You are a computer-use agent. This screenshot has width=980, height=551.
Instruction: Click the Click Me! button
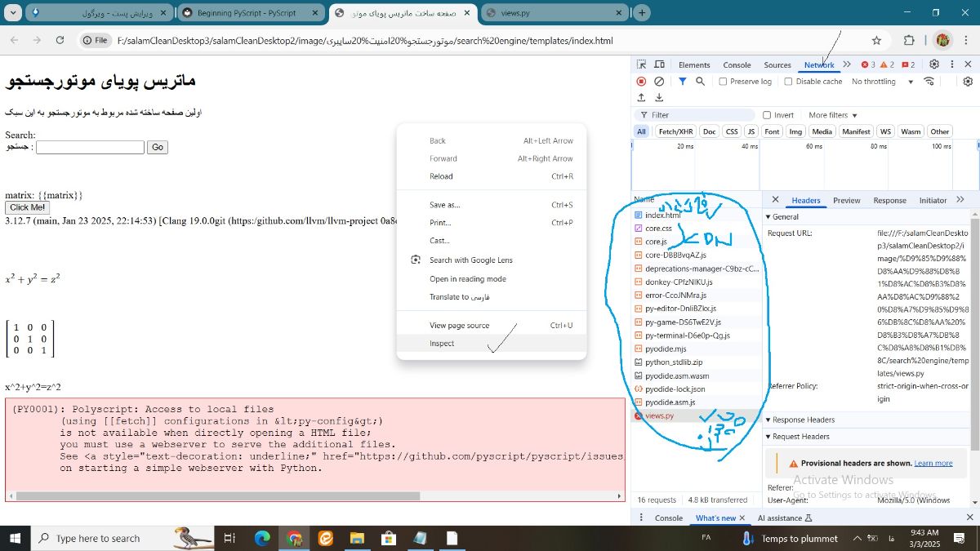point(27,207)
